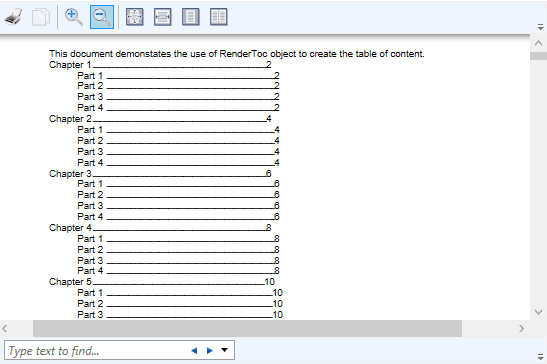Open Part 1 under Chapter 5
The height and width of the screenshot is (364, 547).
click(x=180, y=292)
